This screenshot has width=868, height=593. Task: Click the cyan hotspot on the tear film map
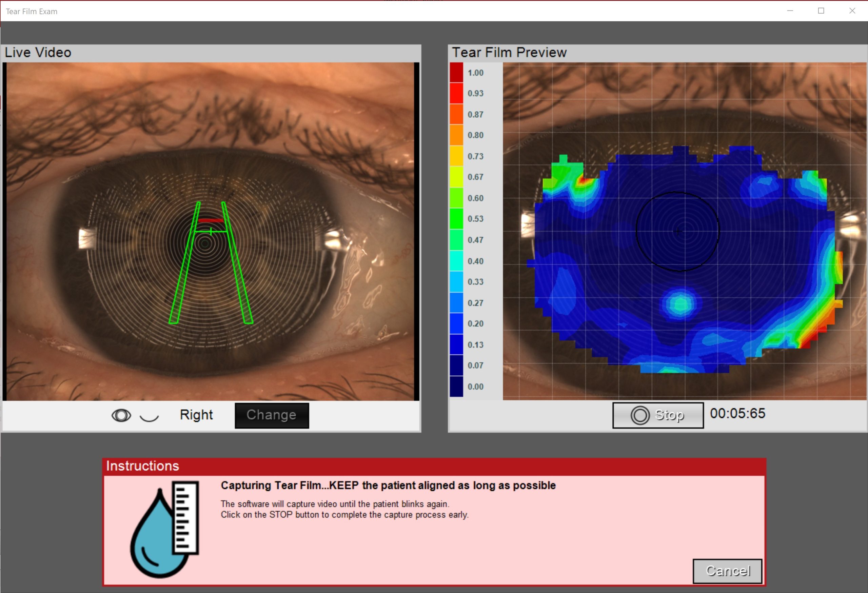point(680,304)
